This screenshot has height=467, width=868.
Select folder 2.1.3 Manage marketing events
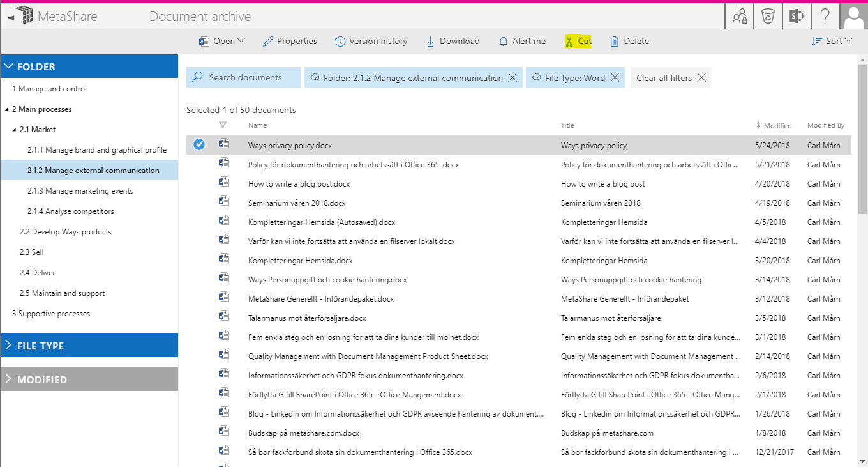pyautogui.click(x=80, y=191)
